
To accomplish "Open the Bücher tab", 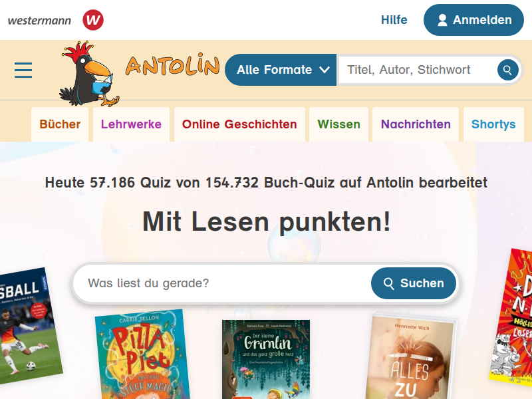I will 60,124.
